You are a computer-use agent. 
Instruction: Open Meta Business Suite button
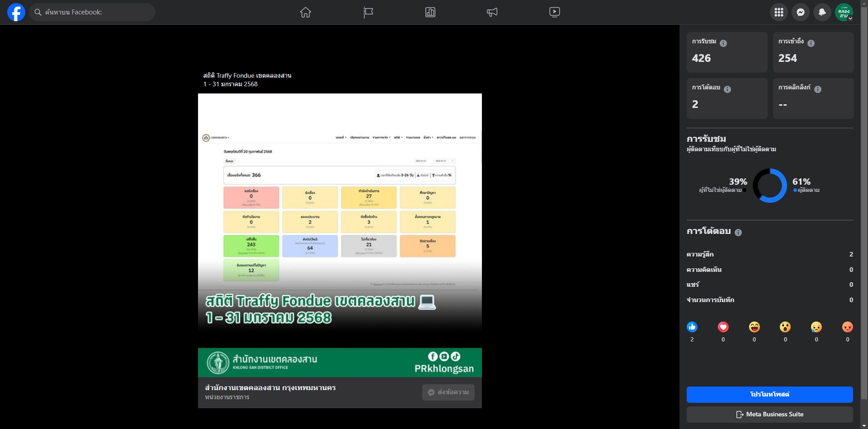point(770,415)
